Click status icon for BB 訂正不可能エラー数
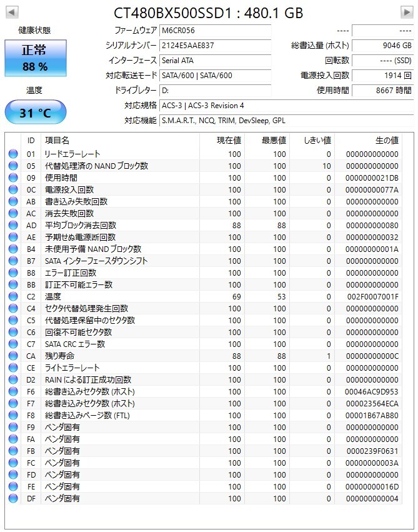418x532 pixels. pos(13,284)
